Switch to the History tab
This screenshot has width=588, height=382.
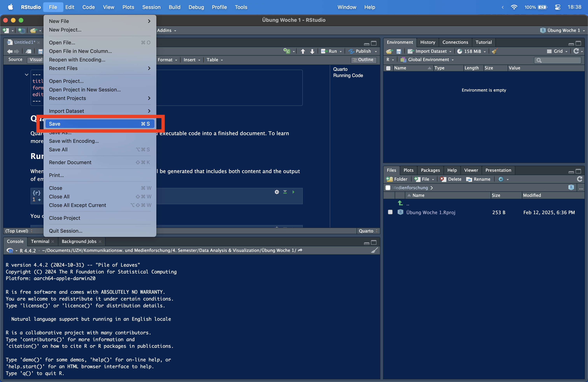tap(427, 42)
